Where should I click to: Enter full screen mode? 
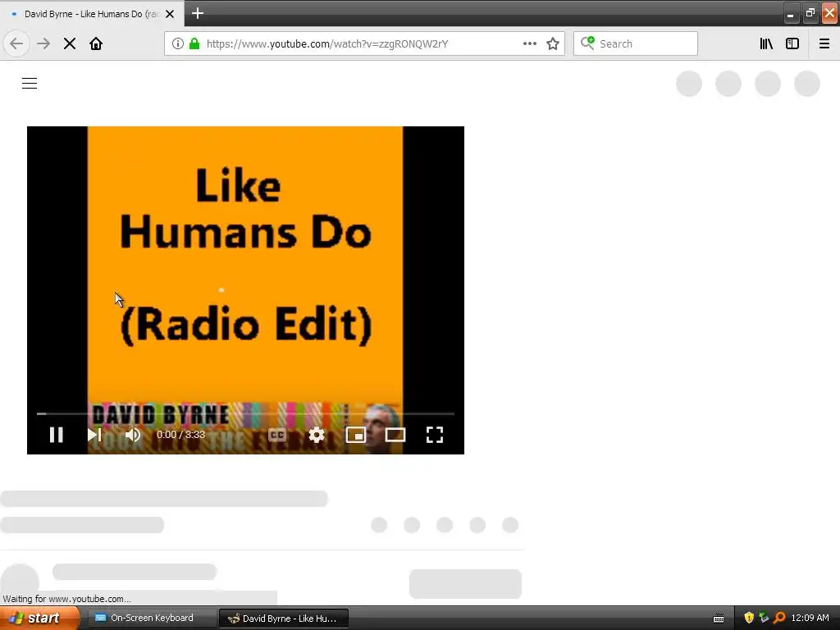click(x=435, y=435)
